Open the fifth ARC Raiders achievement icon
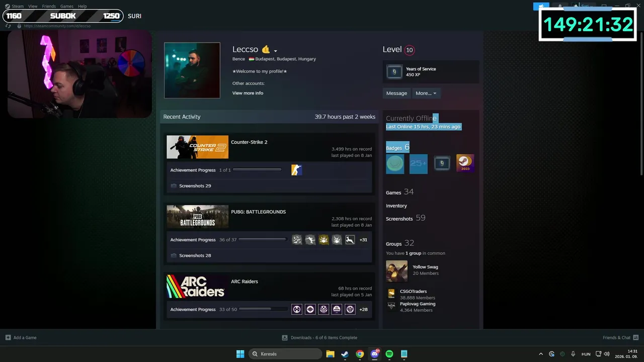644x362 pixels. click(x=350, y=310)
